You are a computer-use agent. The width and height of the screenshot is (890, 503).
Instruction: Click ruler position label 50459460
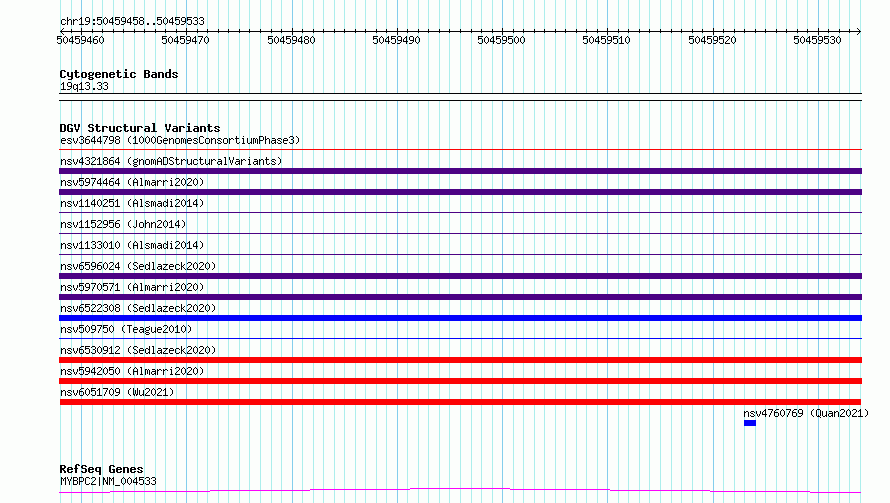(81, 40)
